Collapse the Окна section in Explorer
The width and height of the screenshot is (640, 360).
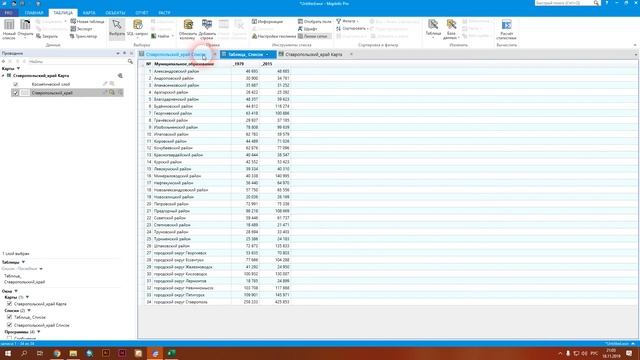point(16,291)
